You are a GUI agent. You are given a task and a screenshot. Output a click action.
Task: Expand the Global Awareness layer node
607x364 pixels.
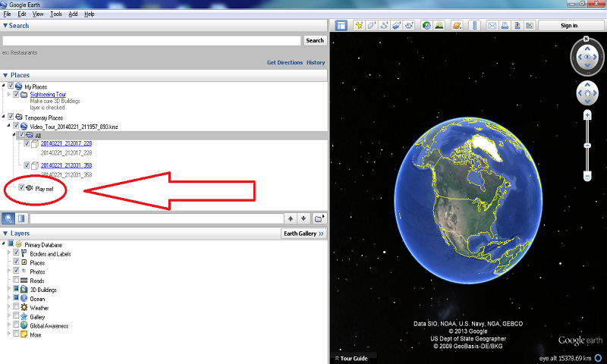coord(9,325)
